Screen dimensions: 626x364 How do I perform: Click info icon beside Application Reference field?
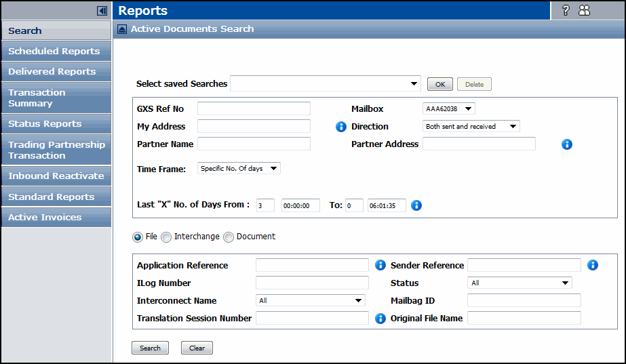coord(380,266)
